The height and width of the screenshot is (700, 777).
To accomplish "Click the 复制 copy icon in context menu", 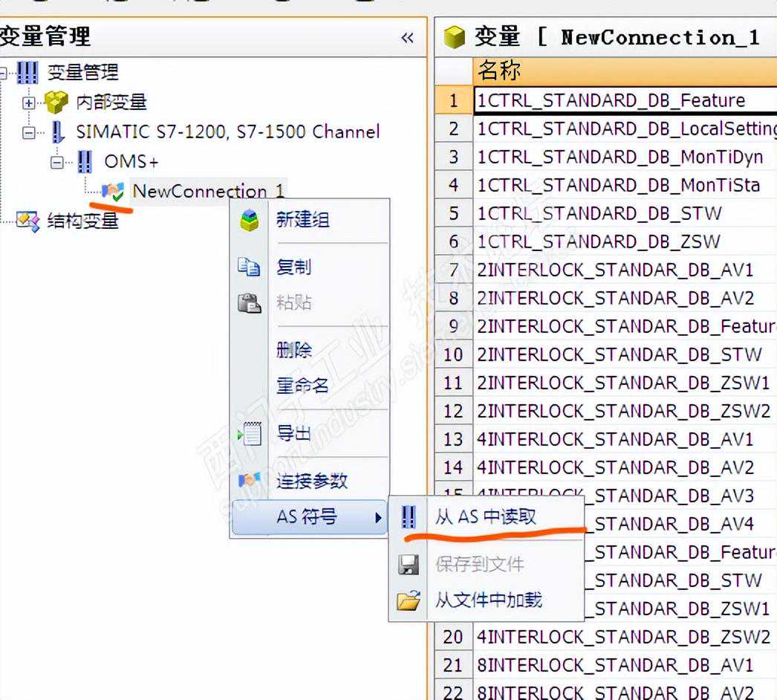I will (x=249, y=267).
